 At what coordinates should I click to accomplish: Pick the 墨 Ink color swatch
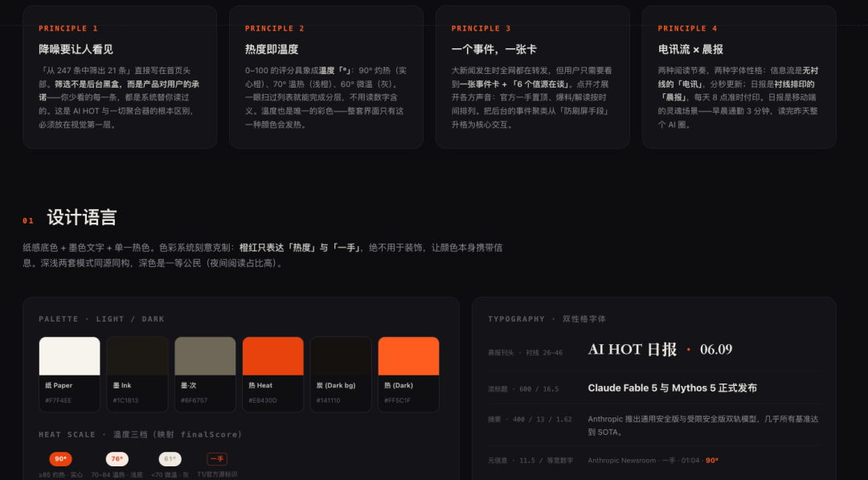137,356
